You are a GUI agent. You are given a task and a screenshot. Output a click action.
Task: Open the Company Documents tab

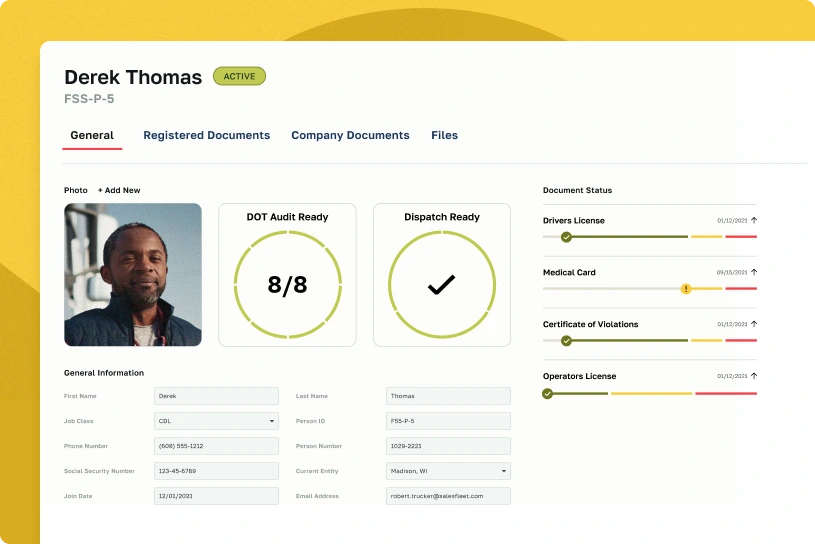click(x=350, y=135)
